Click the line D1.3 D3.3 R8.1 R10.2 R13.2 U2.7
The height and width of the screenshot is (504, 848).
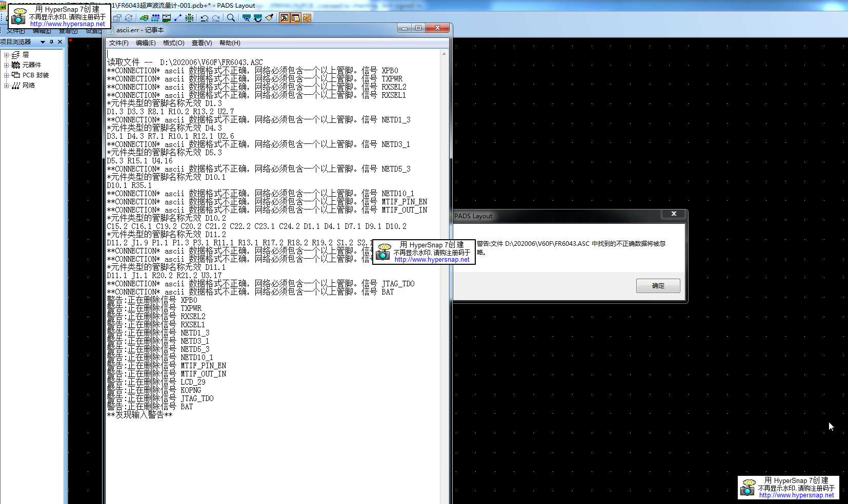[171, 112]
